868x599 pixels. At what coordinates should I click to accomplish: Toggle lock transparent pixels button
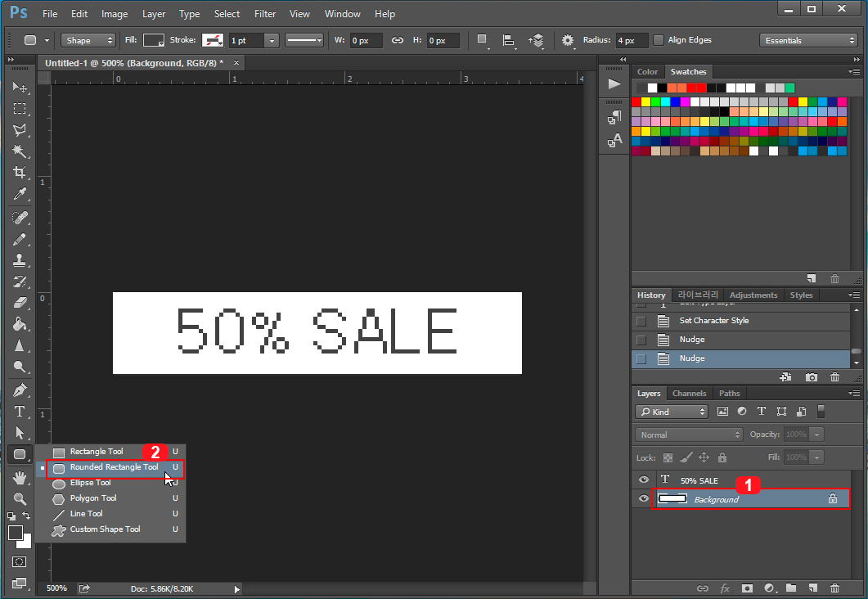(x=668, y=457)
